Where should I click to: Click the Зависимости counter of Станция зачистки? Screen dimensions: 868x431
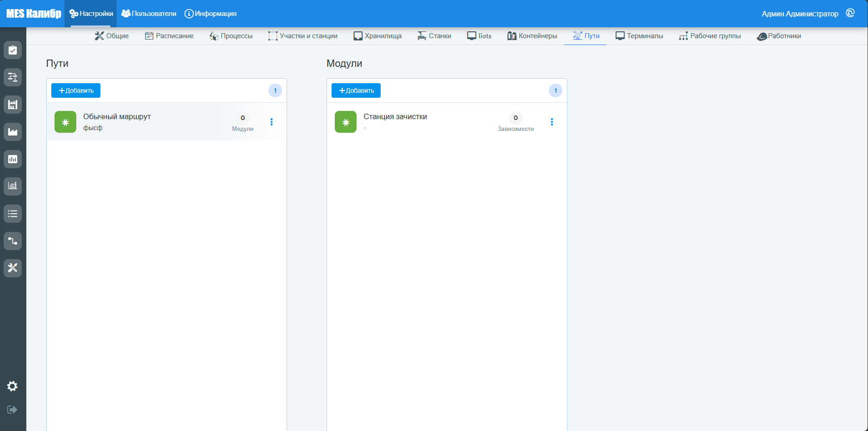coord(516,122)
